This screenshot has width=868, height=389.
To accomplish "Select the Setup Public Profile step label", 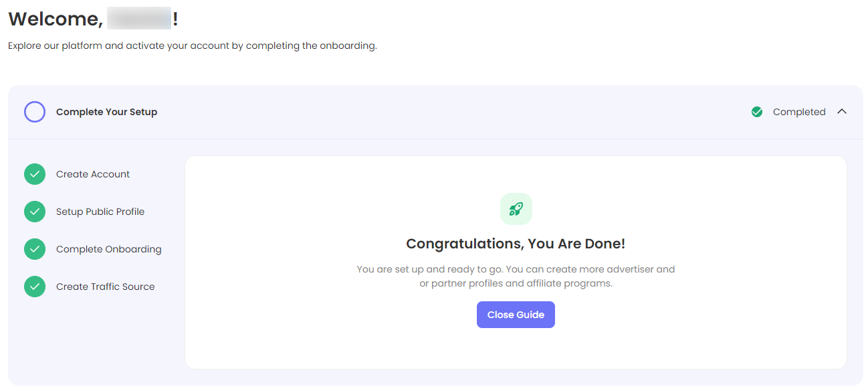I will click(x=100, y=212).
